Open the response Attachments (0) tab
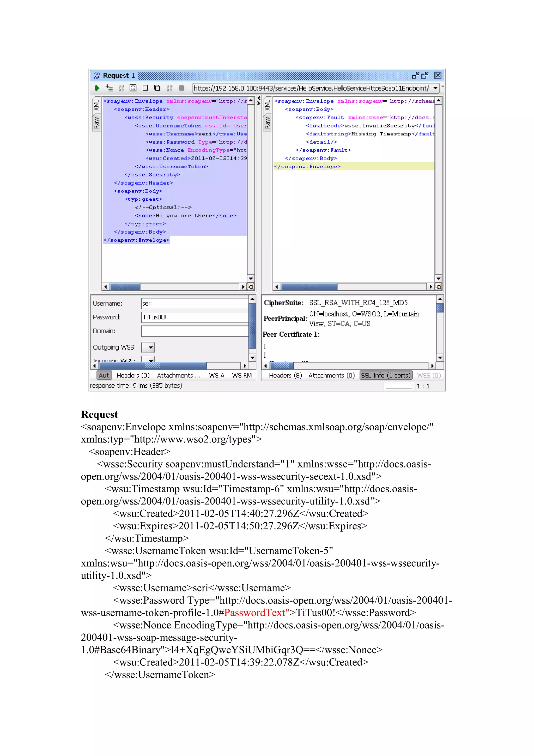The image size is (534, 756). 331,375
